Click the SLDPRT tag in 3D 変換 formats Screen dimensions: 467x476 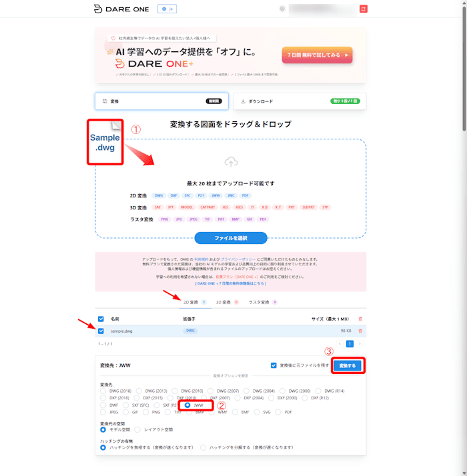click(308, 207)
